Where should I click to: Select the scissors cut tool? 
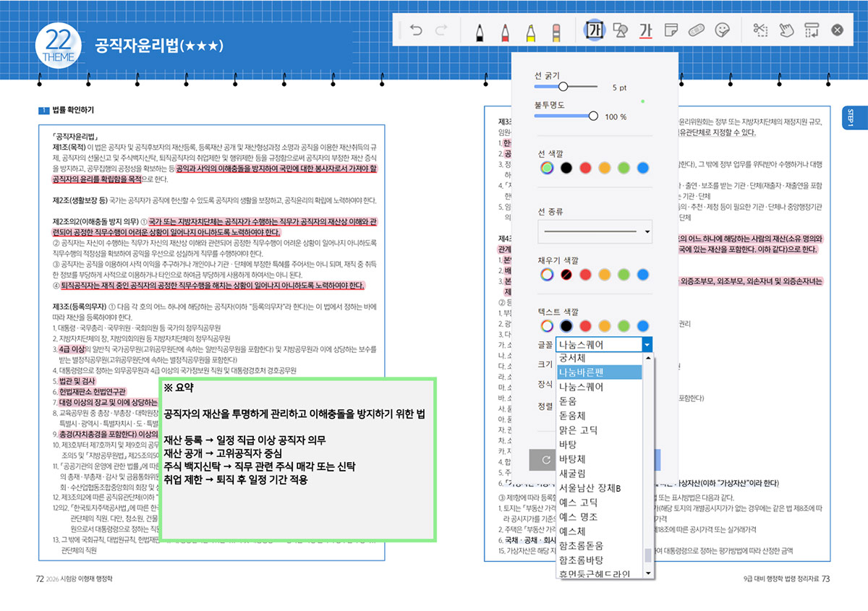760,30
